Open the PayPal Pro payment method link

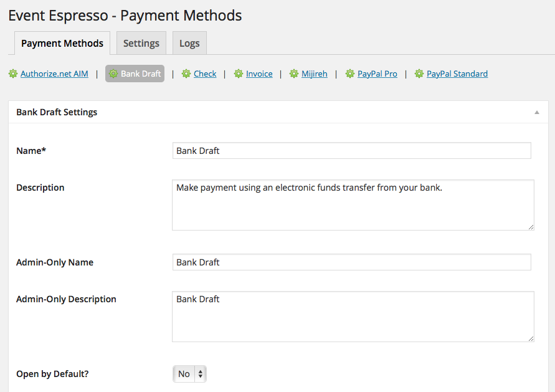tap(377, 74)
